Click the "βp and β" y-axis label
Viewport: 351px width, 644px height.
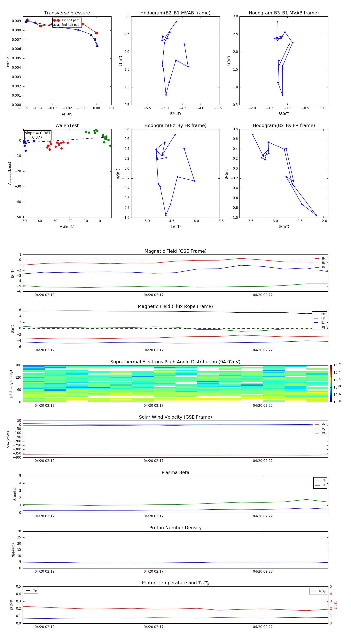click(x=14, y=494)
